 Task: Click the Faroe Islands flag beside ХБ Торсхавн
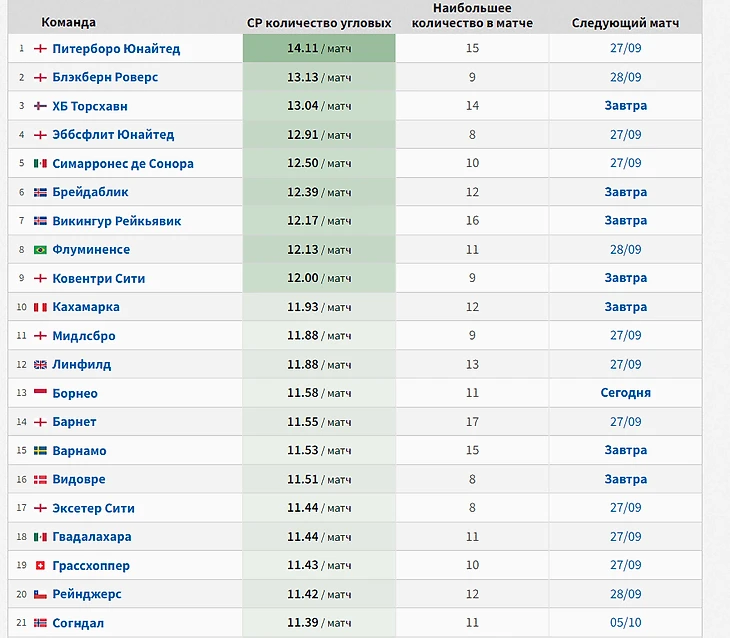(40, 106)
